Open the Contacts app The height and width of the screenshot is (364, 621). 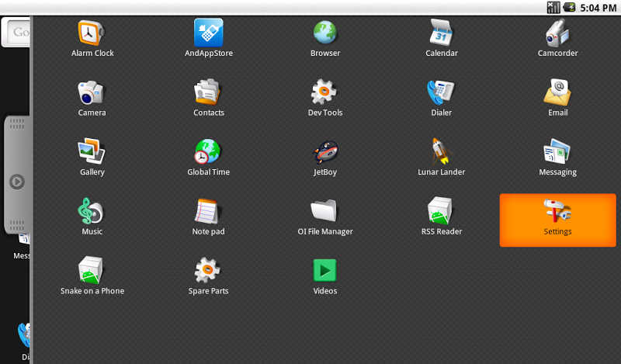coord(208,98)
